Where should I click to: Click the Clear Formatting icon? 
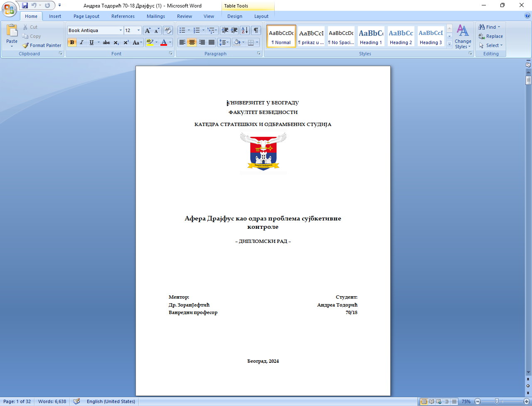[168, 30]
